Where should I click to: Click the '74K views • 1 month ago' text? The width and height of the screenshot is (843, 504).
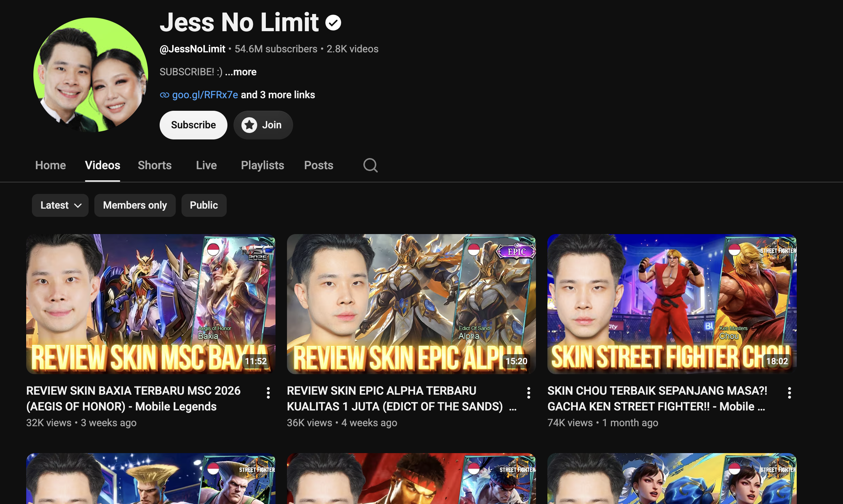click(603, 423)
